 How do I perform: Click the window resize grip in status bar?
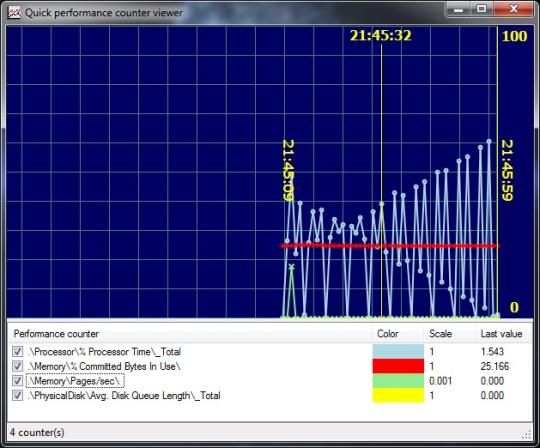(x=527, y=435)
